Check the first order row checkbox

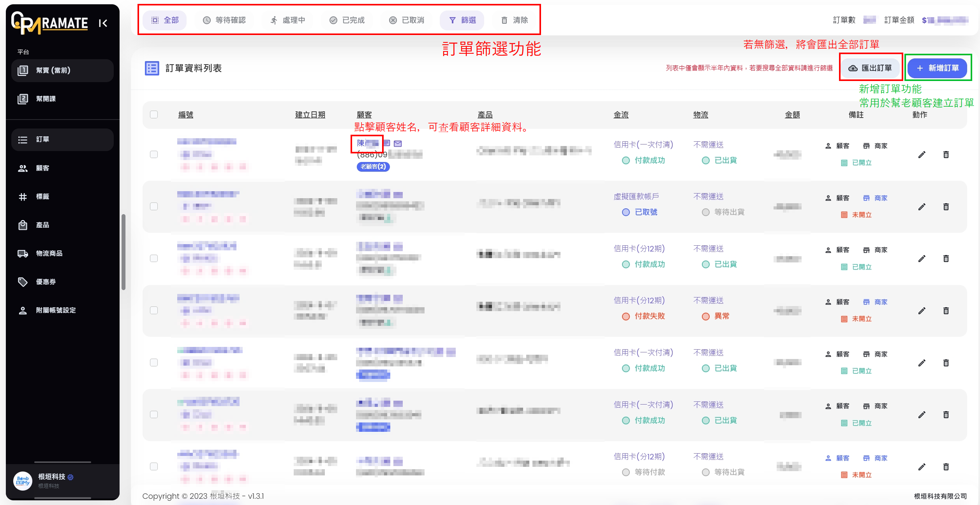pyautogui.click(x=154, y=155)
